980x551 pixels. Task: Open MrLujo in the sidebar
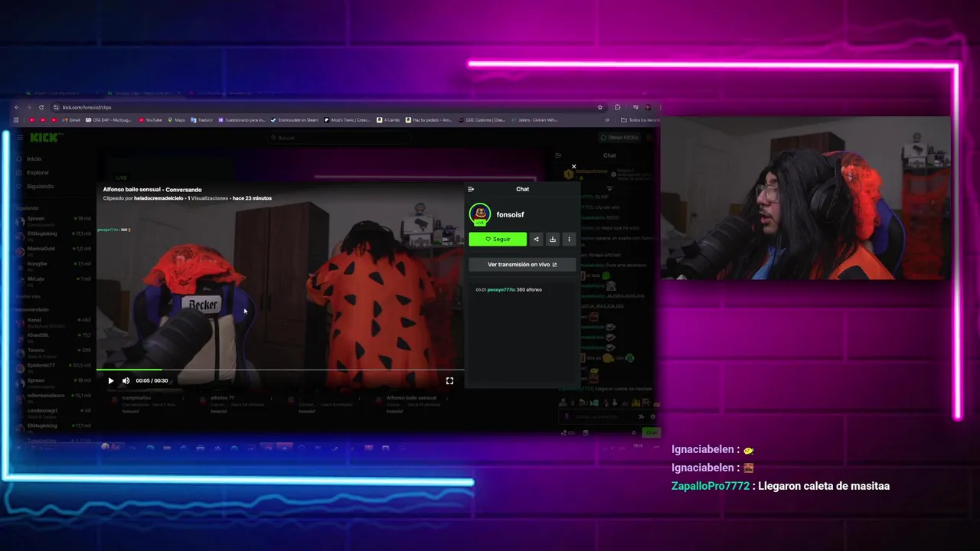pos(54,280)
